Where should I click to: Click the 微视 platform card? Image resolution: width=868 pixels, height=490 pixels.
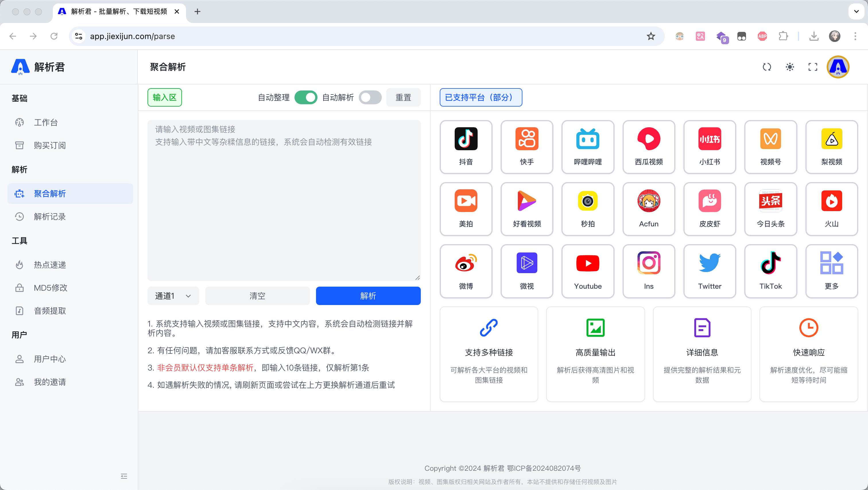tap(527, 271)
